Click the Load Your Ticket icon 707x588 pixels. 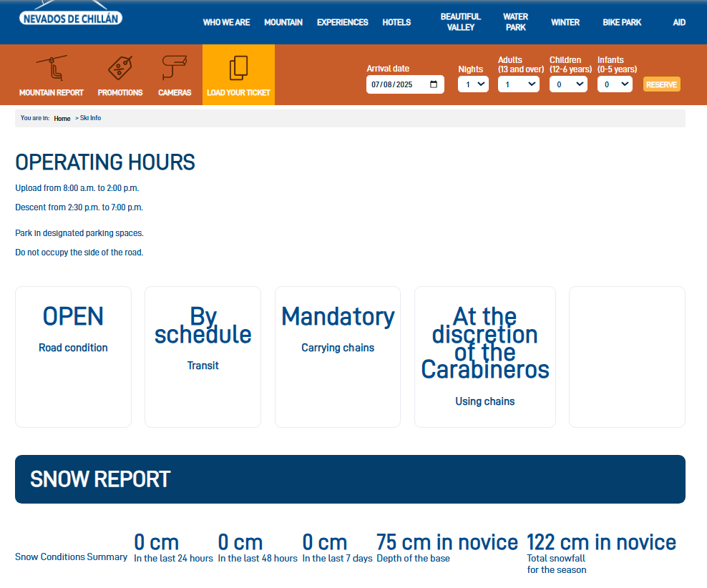[x=238, y=69]
